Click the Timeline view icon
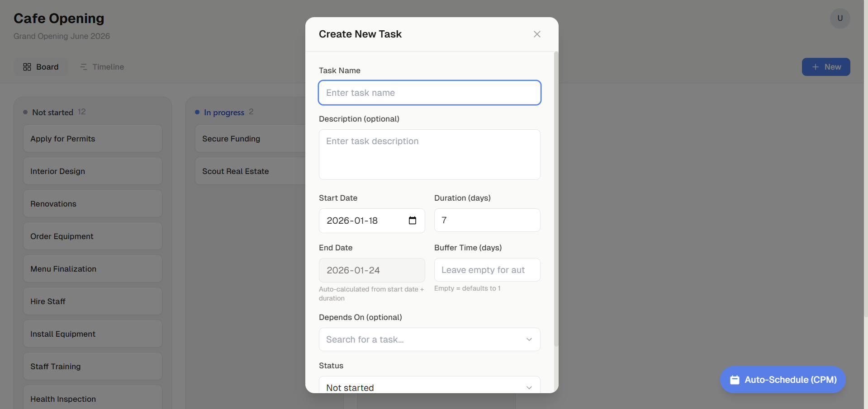The height and width of the screenshot is (409, 868). [84, 67]
